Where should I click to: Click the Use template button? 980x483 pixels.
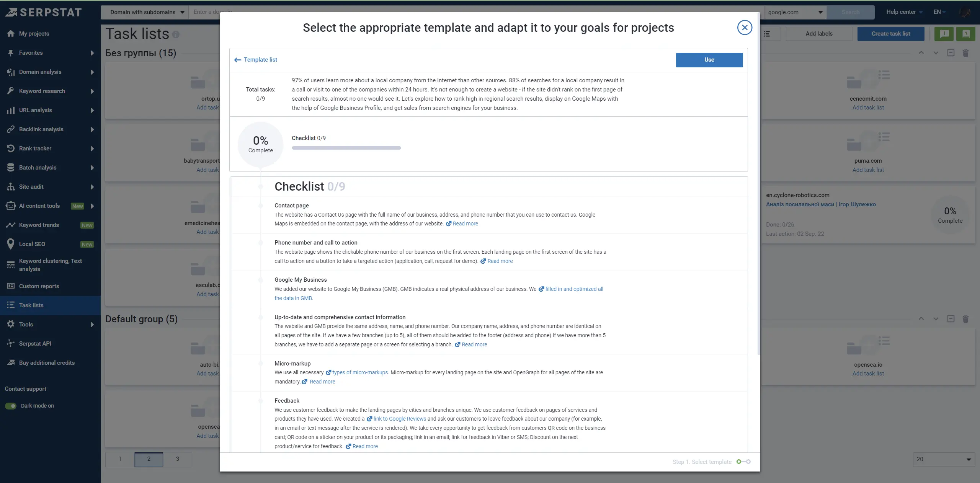pos(709,59)
